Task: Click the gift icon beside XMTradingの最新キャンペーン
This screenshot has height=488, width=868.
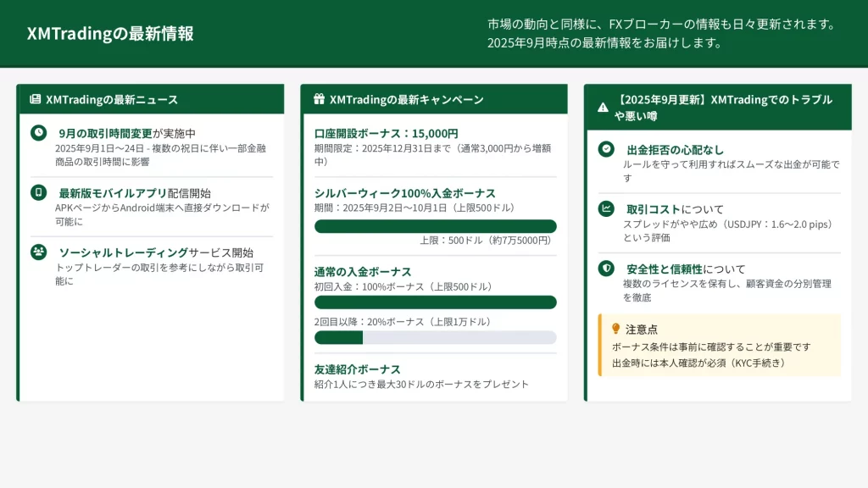Action: (x=320, y=99)
